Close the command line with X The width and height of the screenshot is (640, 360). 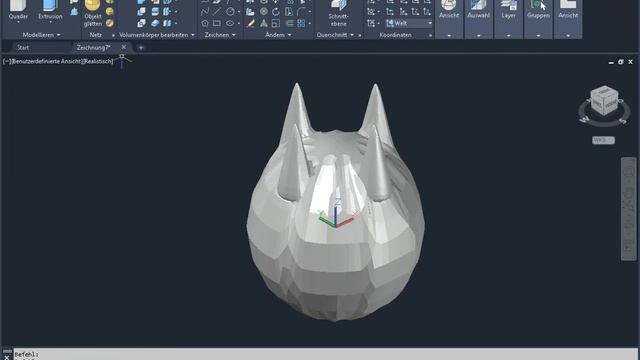pos(7,357)
